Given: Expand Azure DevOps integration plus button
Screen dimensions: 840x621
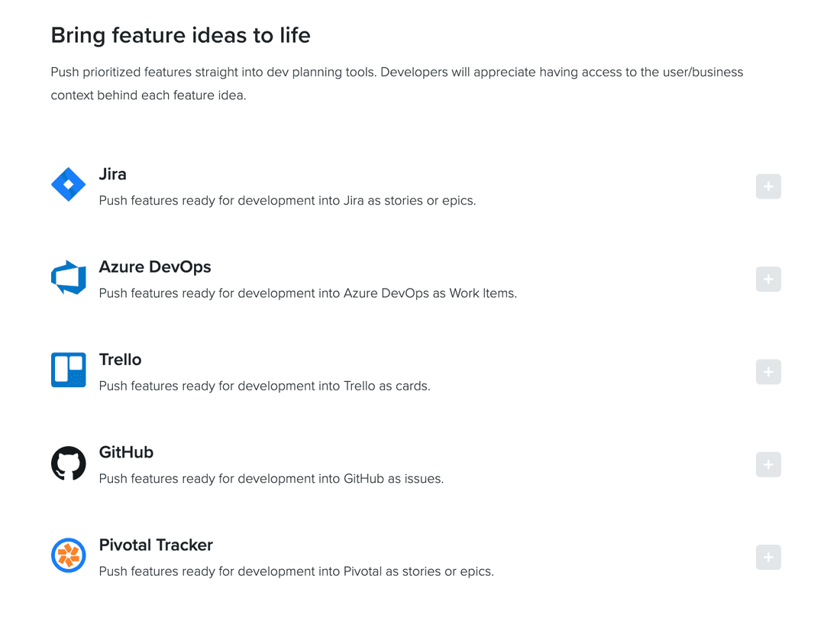Looking at the screenshot, I should click(x=768, y=279).
